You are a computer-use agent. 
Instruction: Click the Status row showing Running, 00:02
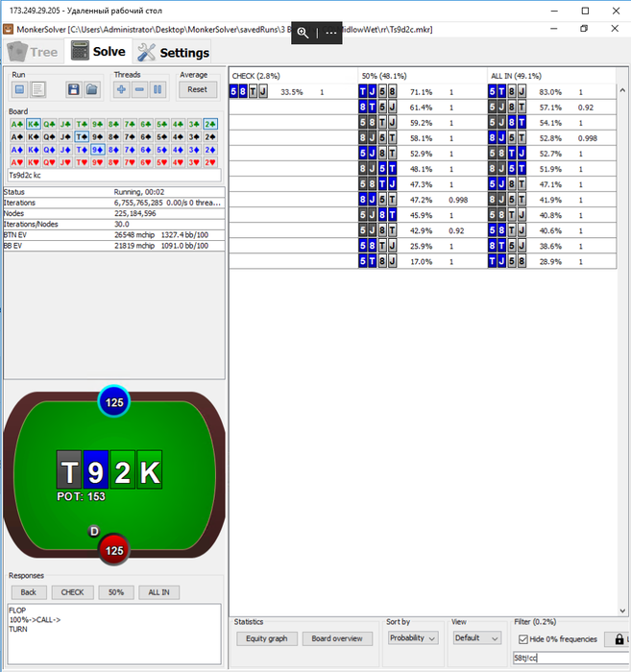pos(114,192)
